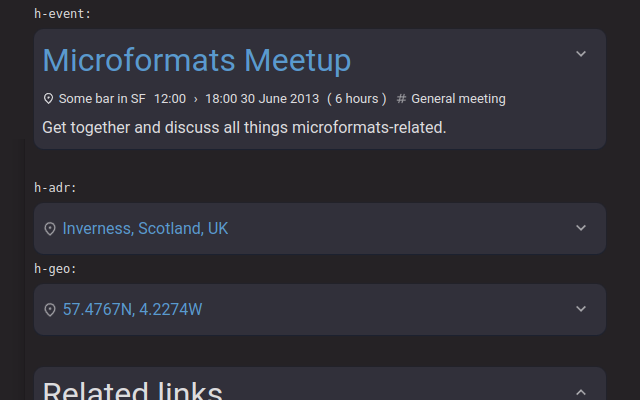This screenshot has height=400, width=640.
Task: Click the hash icon before General meeting
Action: (401, 99)
